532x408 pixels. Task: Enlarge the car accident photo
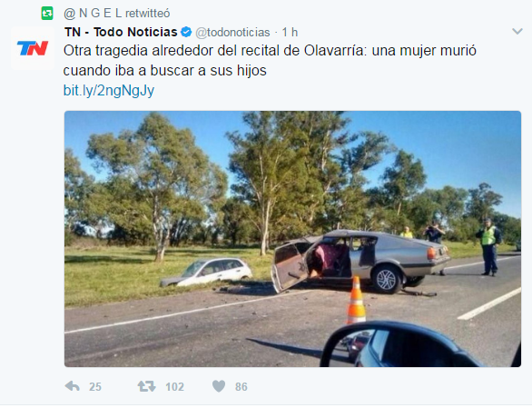292,239
